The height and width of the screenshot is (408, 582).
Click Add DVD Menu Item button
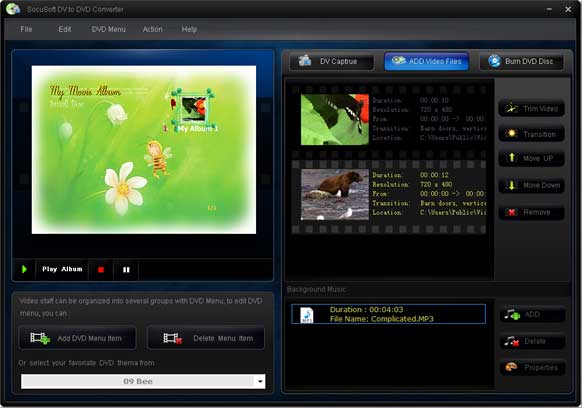click(78, 338)
